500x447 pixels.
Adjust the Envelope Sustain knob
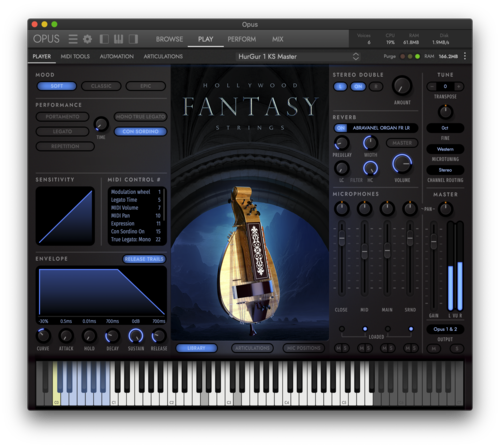pyautogui.click(x=136, y=336)
